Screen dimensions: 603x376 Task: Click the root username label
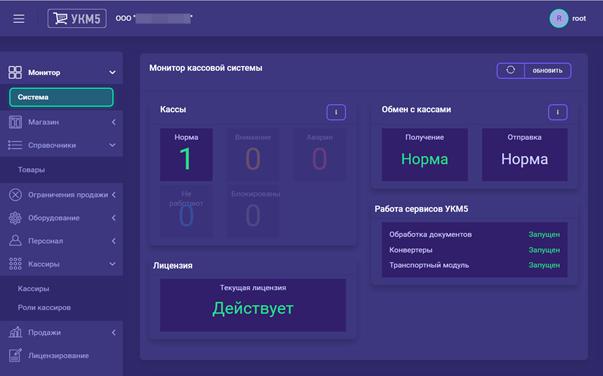click(x=579, y=18)
